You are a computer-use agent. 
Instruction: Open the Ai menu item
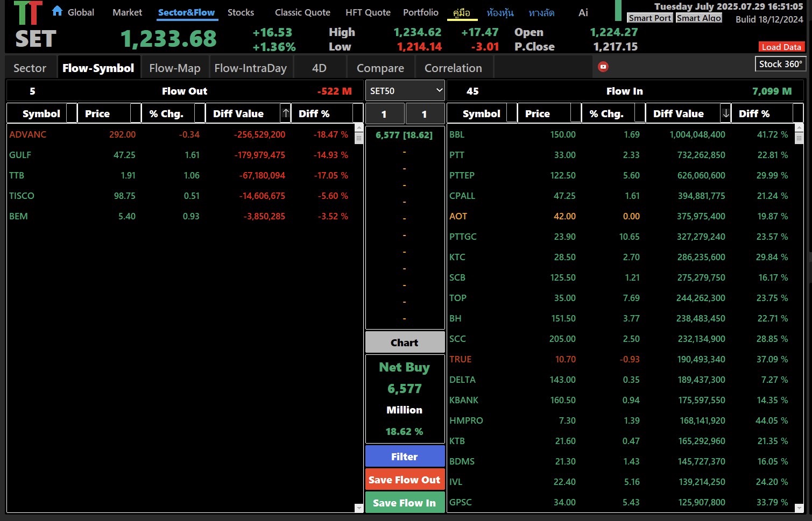(x=583, y=12)
